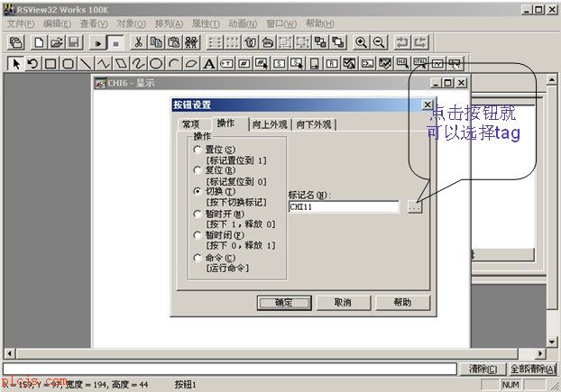Select the Trend chart tool icon
This screenshot has width=561, height=392.
pos(437,64)
